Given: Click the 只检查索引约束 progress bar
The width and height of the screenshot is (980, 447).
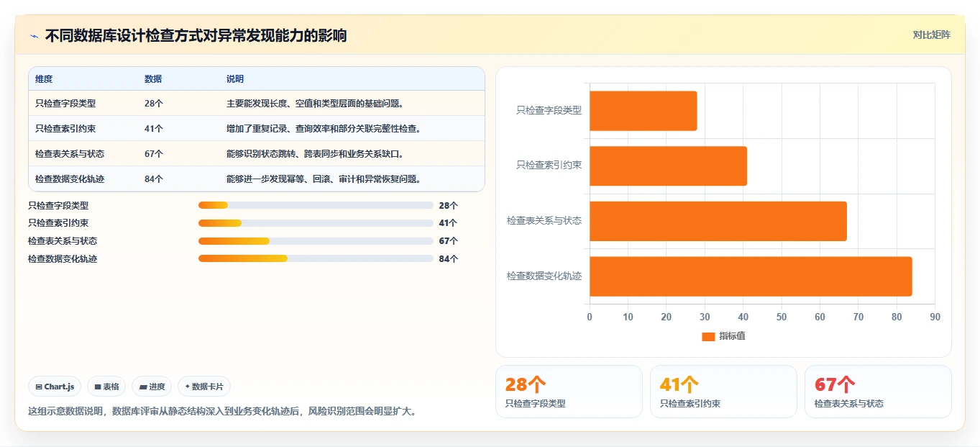Looking at the screenshot, I should pos(316,223).
